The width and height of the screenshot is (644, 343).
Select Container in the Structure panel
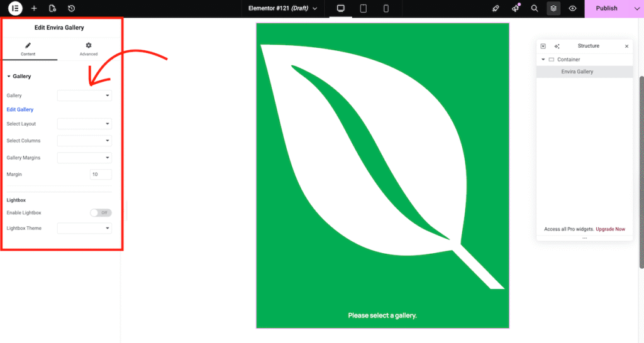coord(569,60)
